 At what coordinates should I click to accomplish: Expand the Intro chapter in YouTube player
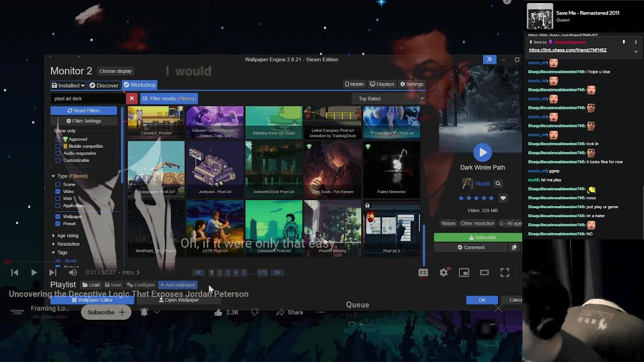coord(130,273)
